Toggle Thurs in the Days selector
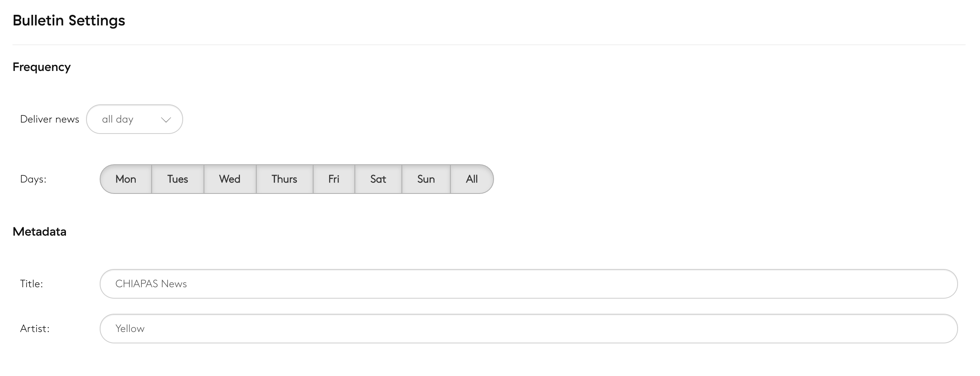This screenshot has width=980, height=376. click(284, 179)
